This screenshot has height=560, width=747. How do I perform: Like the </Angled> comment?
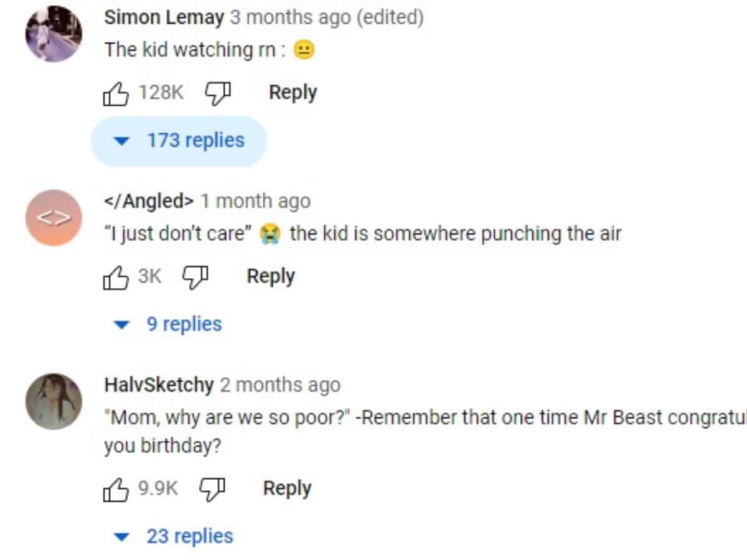tap(116, 277)
